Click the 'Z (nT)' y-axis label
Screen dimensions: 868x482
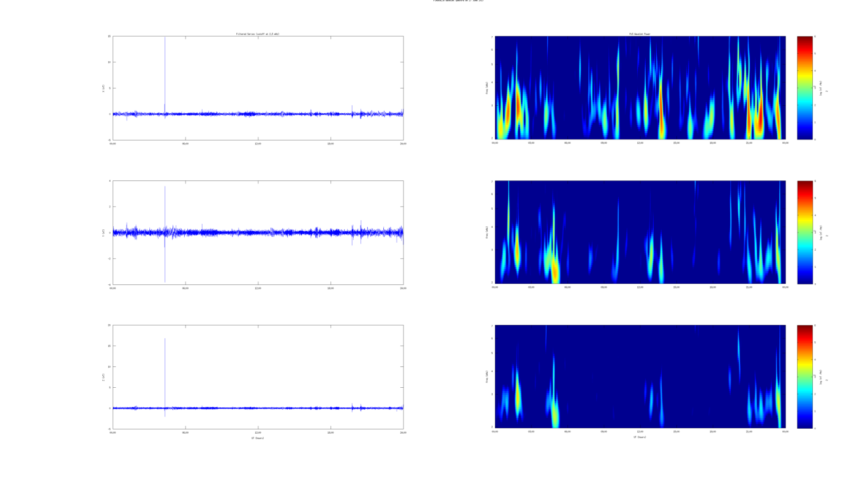click(x=103, y=377)
